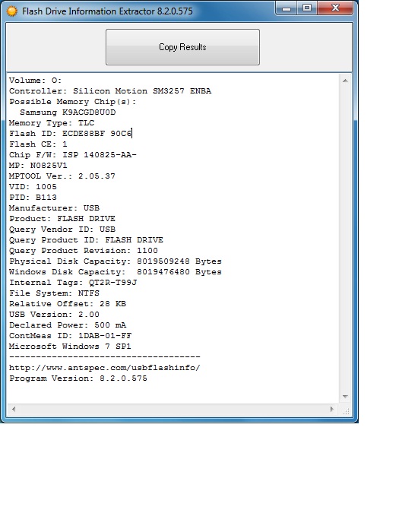Screen dimensions: 399x532
Task: Click the VID: 1005 text line
Action: [x=33, y=187]
